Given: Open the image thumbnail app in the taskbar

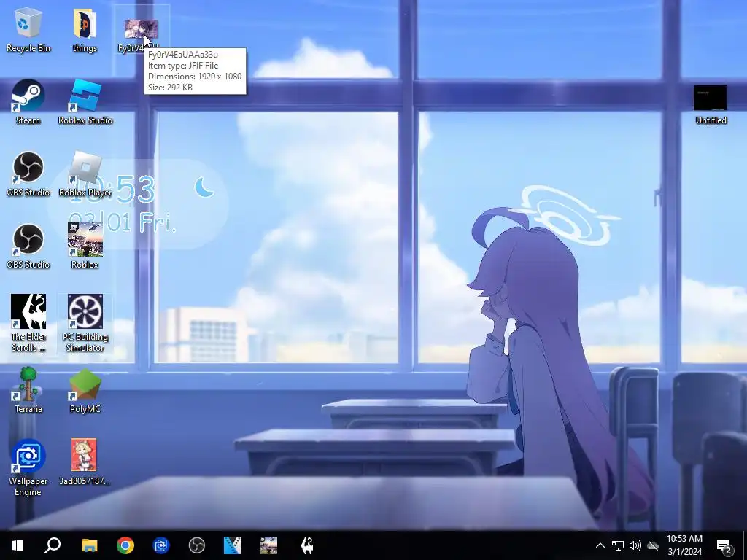Looking at the screenshot, I should tap(268, 545).
